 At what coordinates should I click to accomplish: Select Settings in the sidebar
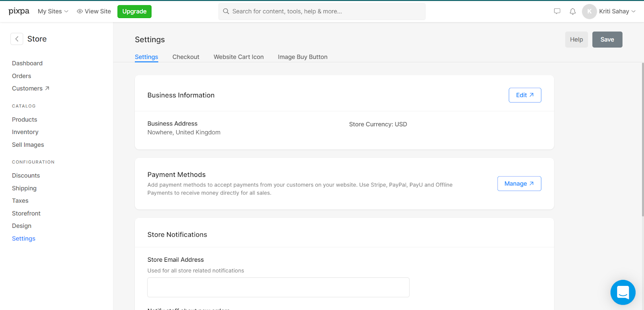pos(24,238)
